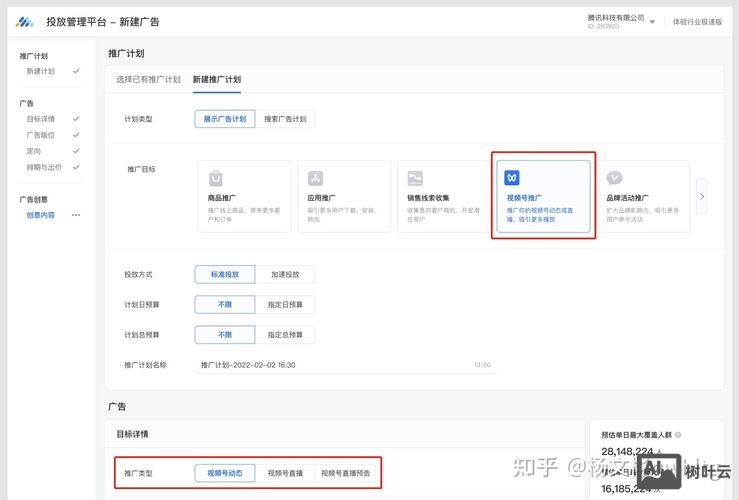Select the 品牌活动推广 goal card
This screenshot has height=500, width=739.
click(x=643, y=197)
